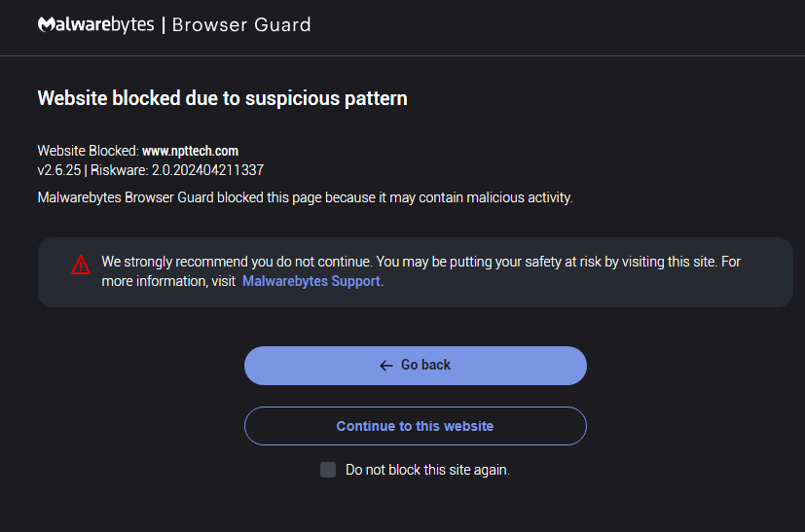Click the left arrow icon in Go back
The height and width of the screenshot is (532, 805).
386,366
